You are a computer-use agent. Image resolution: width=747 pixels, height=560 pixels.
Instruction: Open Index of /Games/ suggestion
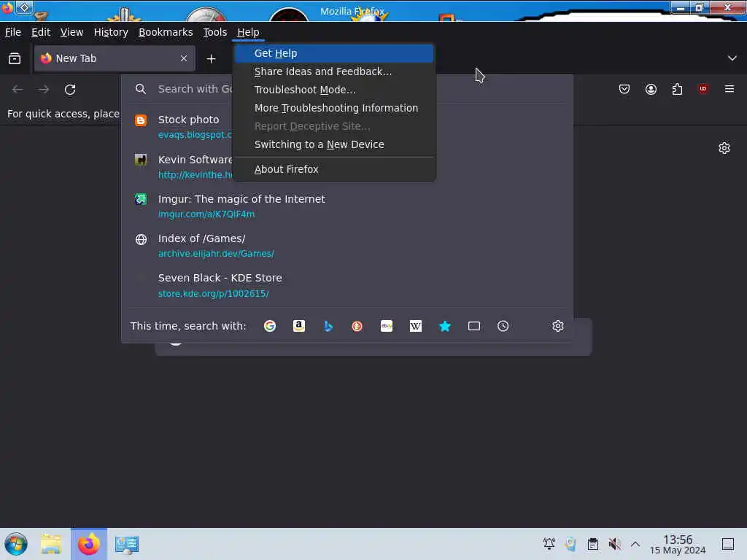(x=347, y=246)
